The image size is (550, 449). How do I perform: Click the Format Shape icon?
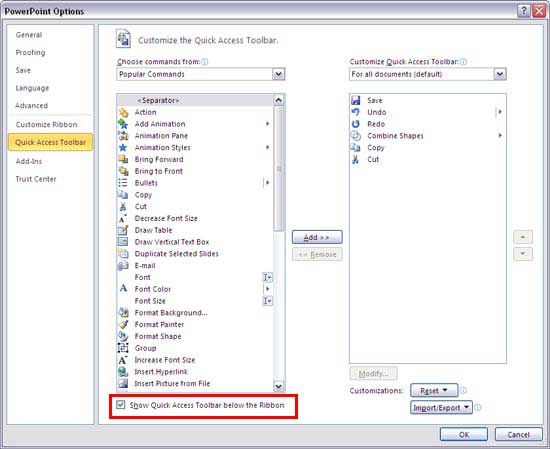pos(123,336)
